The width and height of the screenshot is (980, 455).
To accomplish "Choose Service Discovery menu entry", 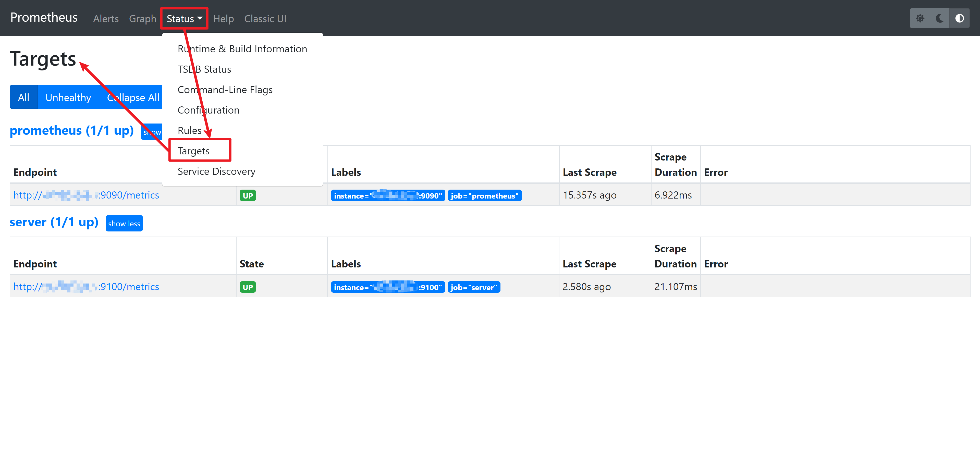I will click(216, 171).
